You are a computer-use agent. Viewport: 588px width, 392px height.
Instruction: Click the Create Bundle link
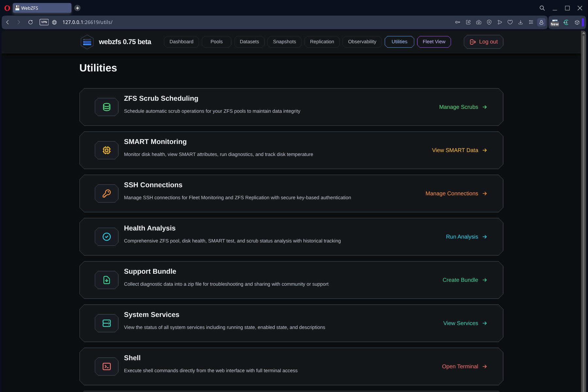465,280
